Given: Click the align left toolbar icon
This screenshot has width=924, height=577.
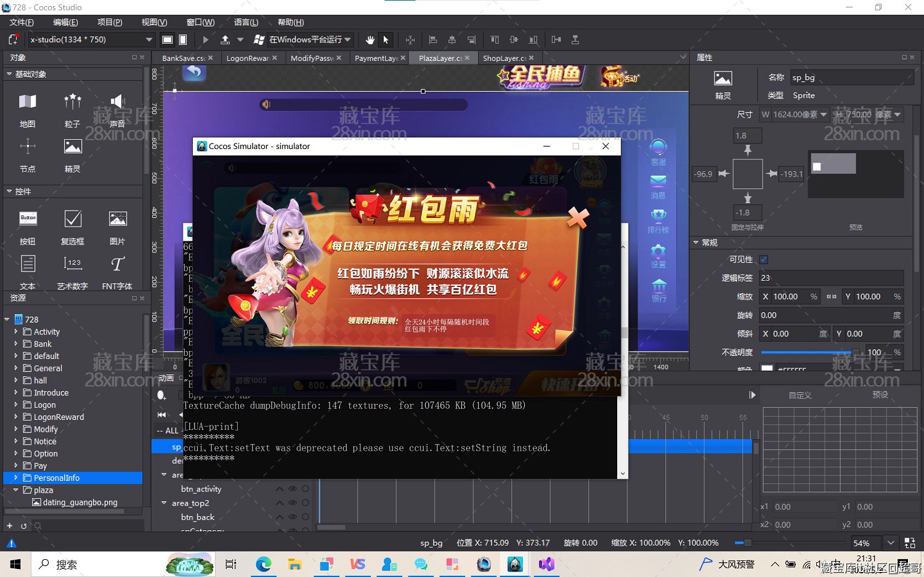Looking at the screenshot, I should pos(433,39).
